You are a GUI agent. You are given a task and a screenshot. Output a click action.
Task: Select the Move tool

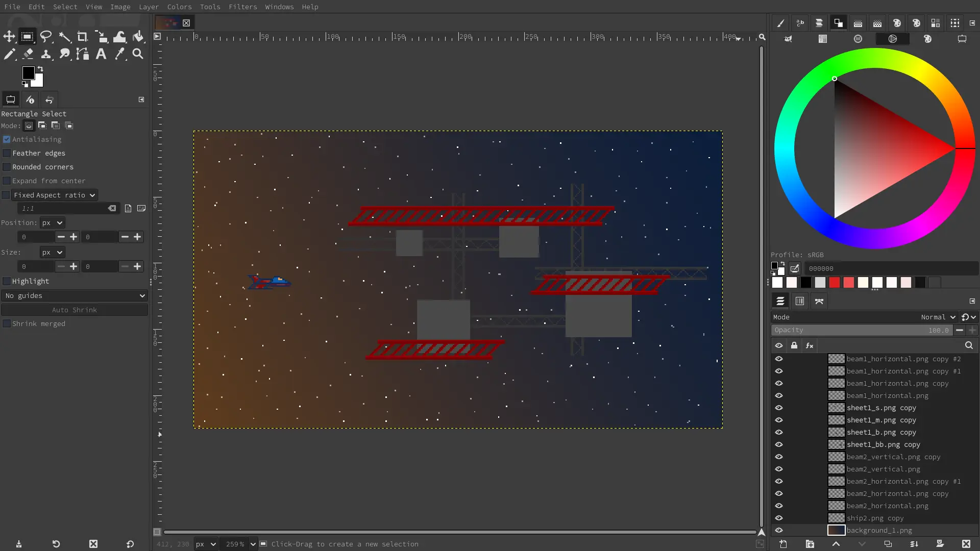point(9,36)
